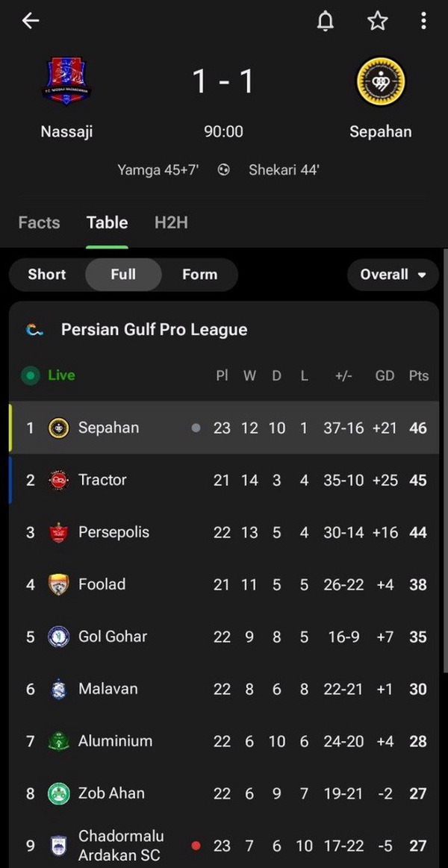This screenshot has height=868, width=448.
Task: Enable match notifications with bell icon
Action: coord(326,21)
